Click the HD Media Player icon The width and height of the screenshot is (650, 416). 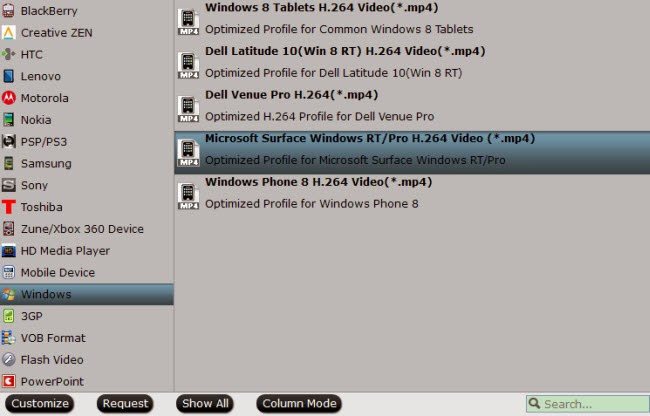8,251
